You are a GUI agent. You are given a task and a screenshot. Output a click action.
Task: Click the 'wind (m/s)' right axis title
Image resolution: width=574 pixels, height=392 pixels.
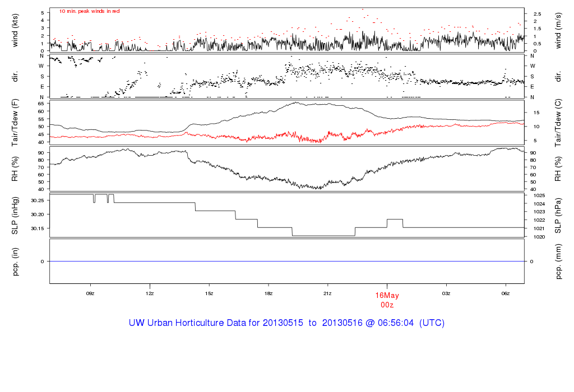[558, 30]
